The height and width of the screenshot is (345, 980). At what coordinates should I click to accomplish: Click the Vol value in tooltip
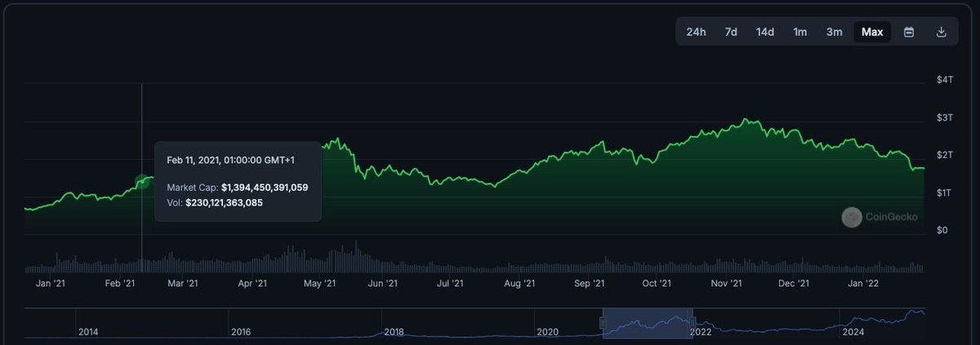225,202
